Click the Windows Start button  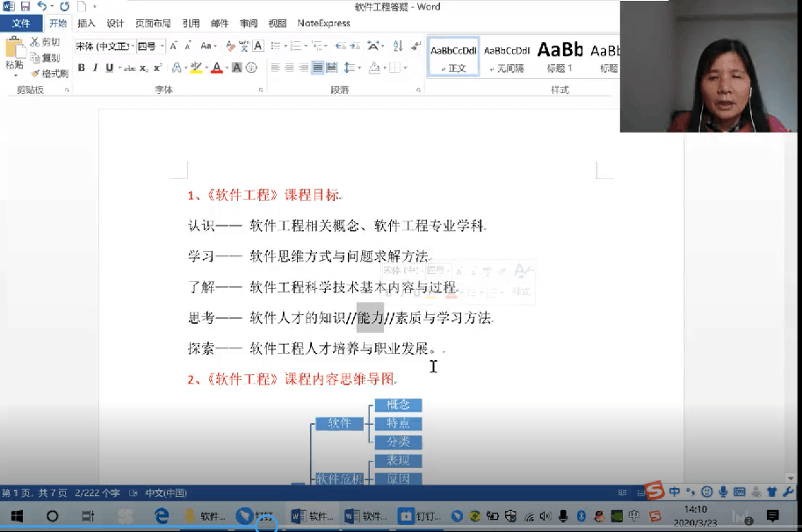tap(16, 516)
